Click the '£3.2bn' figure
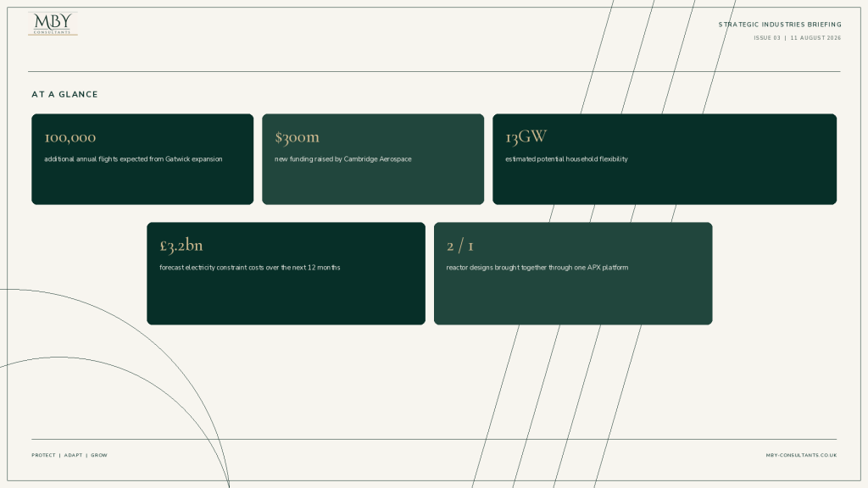The width and height of the screenshot is (868, 488). click(x=181, y=245)
